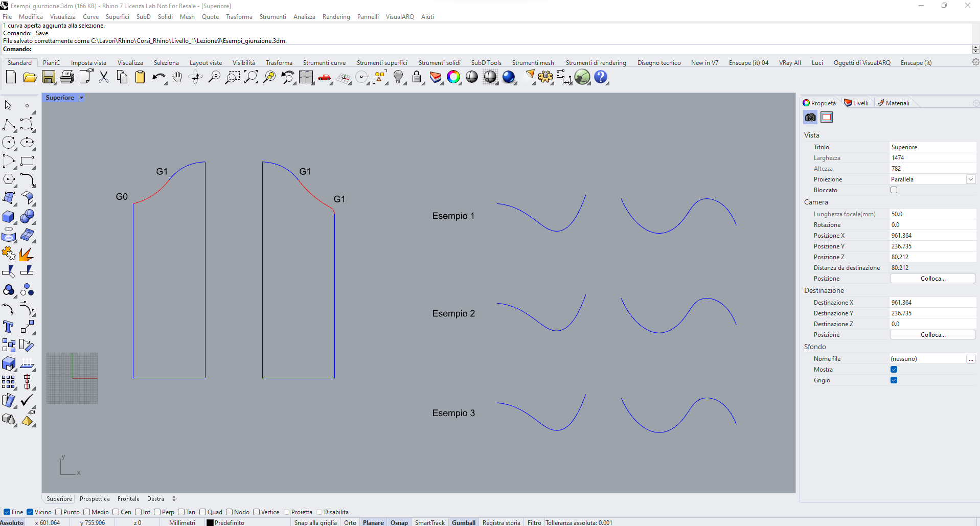Viewport: 980px width, 526px height.
Task: Toggle the Vicino osnap checkbox
Action: (30, 512)
